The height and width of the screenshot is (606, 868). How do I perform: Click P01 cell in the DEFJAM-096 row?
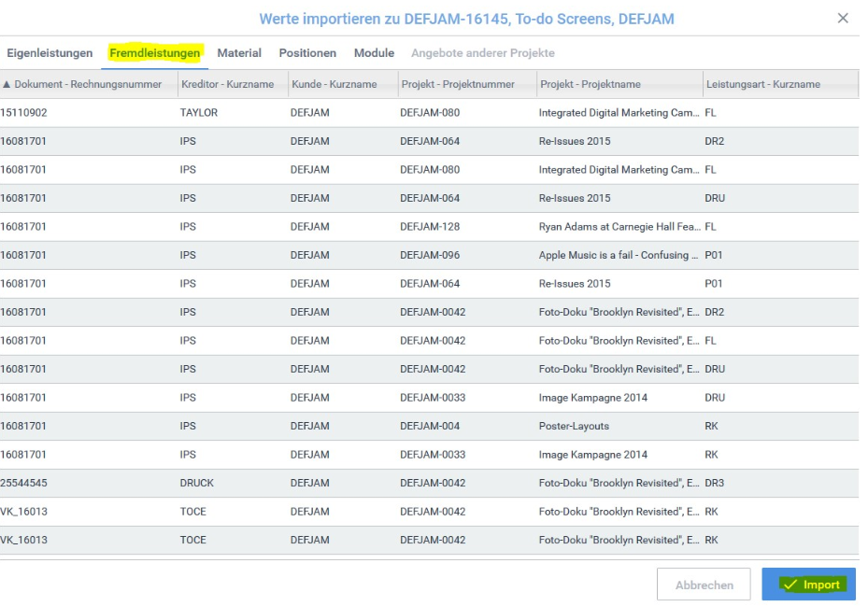714,255
